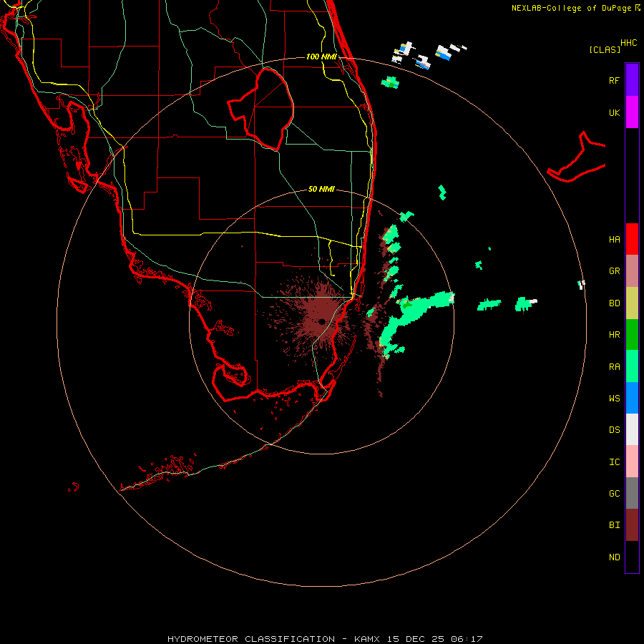
Task: Click the black radar site dot
Action: click(x=321, y=321)
